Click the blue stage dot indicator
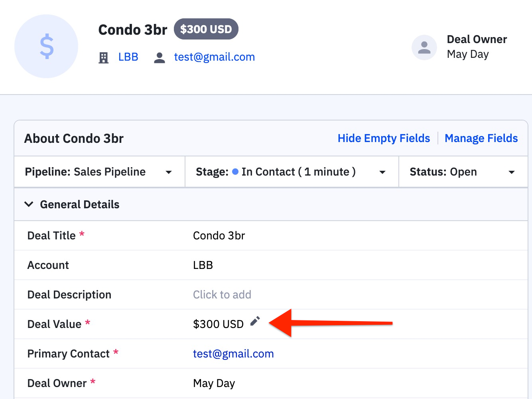Screen dimensions: 532x399 235,172
